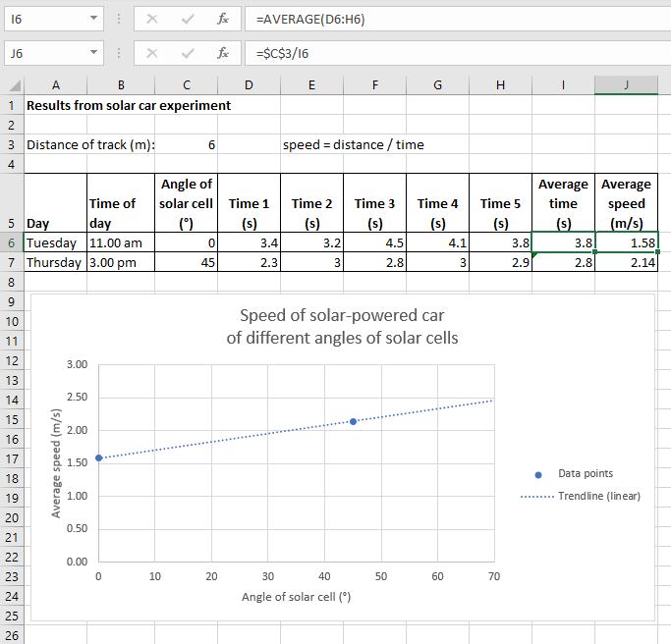Click the formula field containing =$C$3/I6

pyautogui.click(x=458, y=53)
